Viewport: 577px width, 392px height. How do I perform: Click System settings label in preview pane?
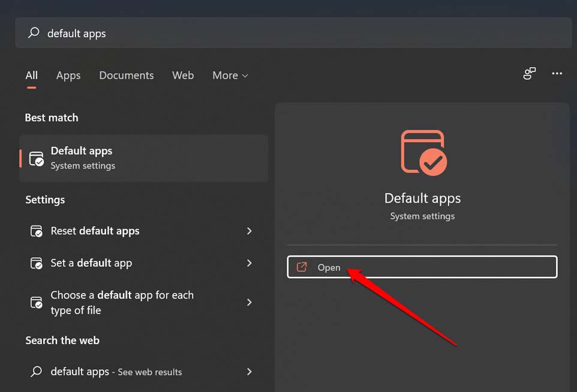pyautogui.click(x=422, y=216)
